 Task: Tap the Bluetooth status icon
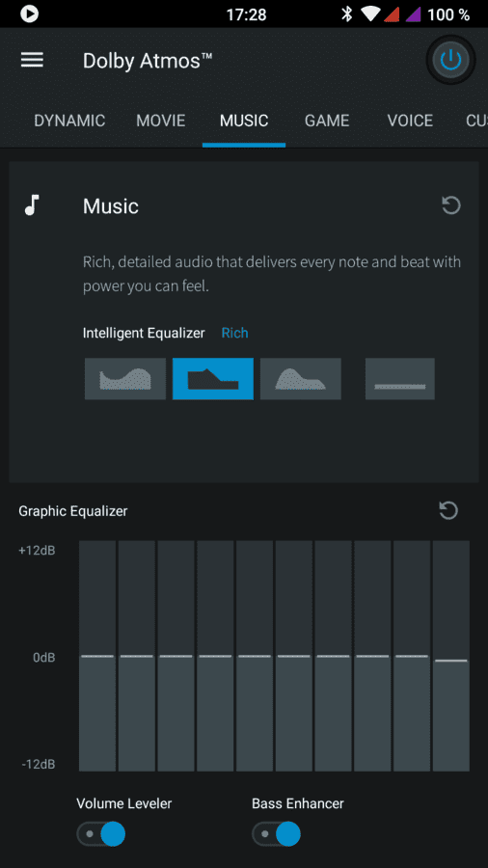pos(347,14)
